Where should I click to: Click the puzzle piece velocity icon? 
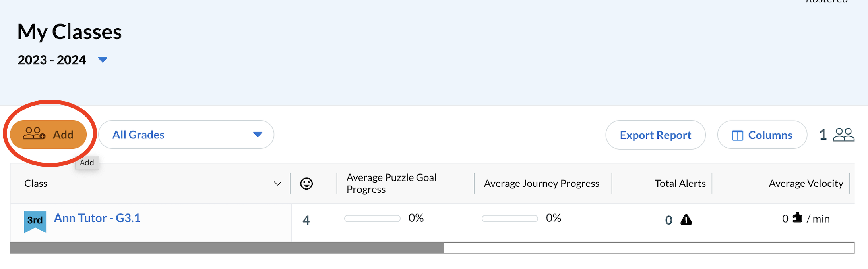[x=797, y=217]
